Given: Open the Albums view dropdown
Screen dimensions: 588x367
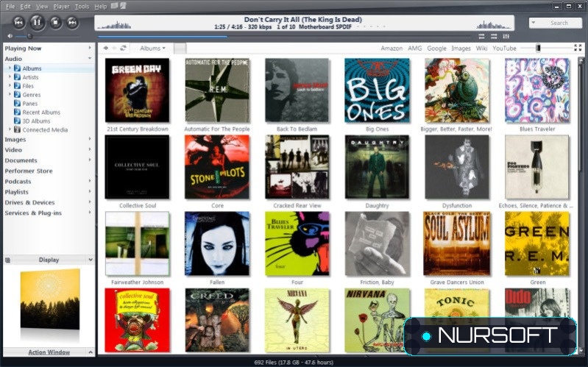Looking at the screenshot, I should pos(152,49).
